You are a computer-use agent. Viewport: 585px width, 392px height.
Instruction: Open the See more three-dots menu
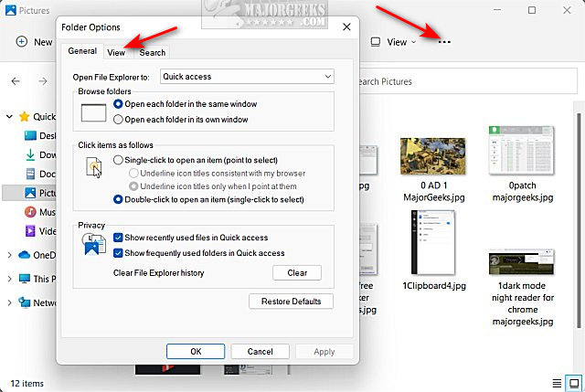pyautogui.click(x=444, y=42)
